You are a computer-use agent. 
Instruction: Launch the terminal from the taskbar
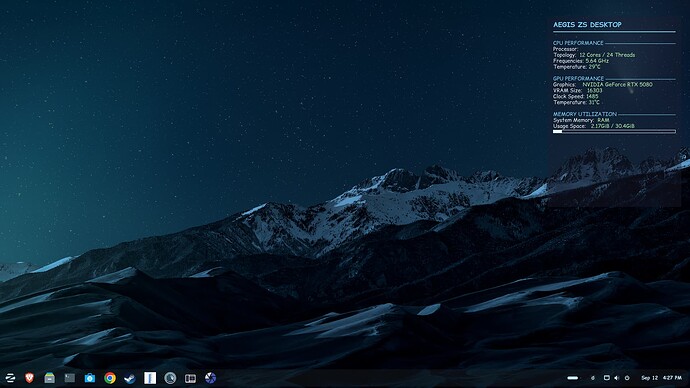tap(70, 378)
